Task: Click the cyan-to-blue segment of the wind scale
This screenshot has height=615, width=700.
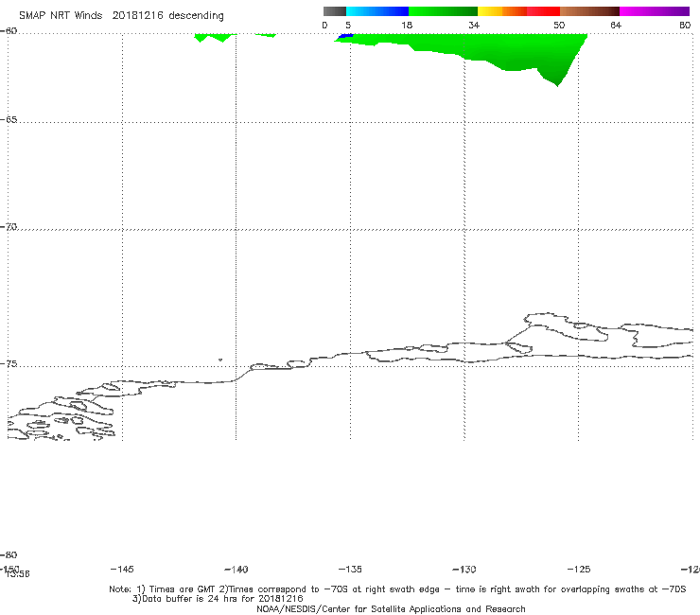Action: click(377, 11)
